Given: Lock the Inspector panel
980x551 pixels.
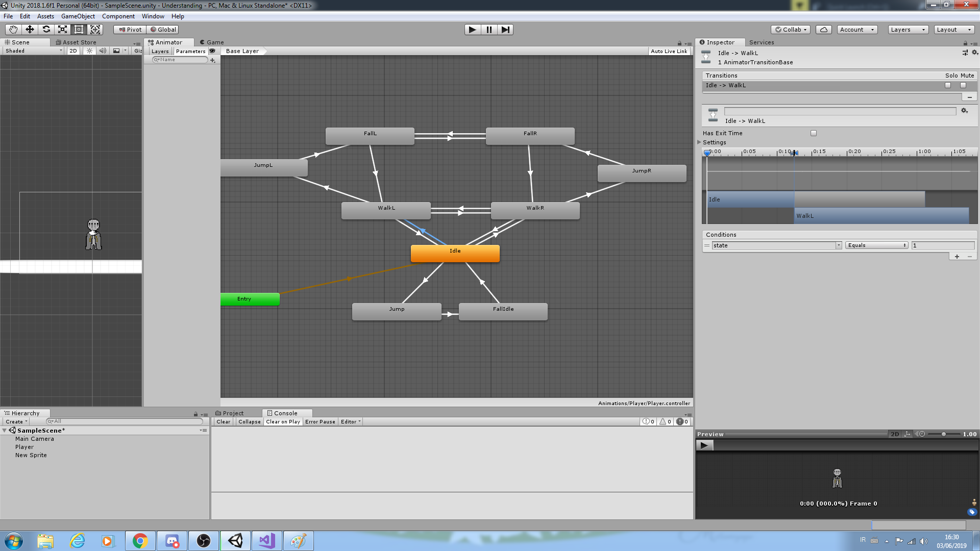Looking at the screenshot, I should point(965,43).
